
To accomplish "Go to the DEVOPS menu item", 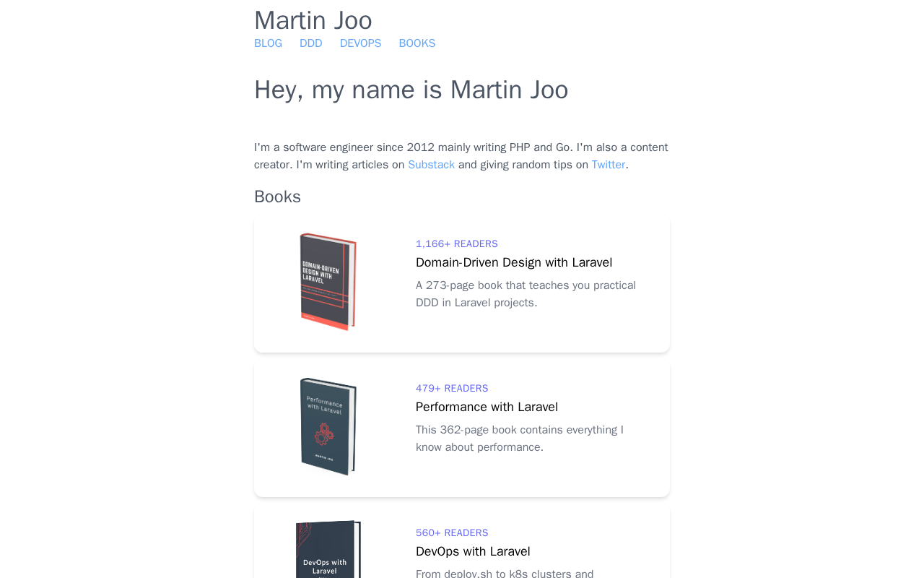I will pyautogui.click(x=360, y=43).
